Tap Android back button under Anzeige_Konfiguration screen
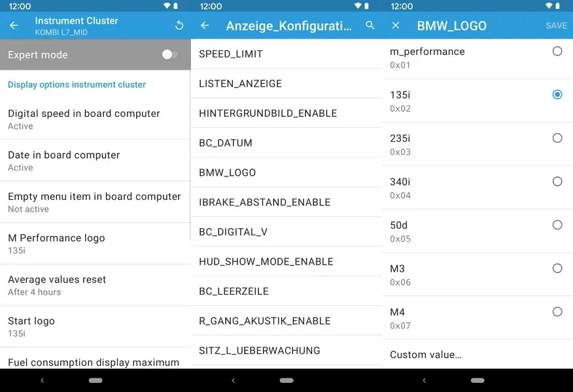Screen dimensions: 573x392 click(233, 380)
